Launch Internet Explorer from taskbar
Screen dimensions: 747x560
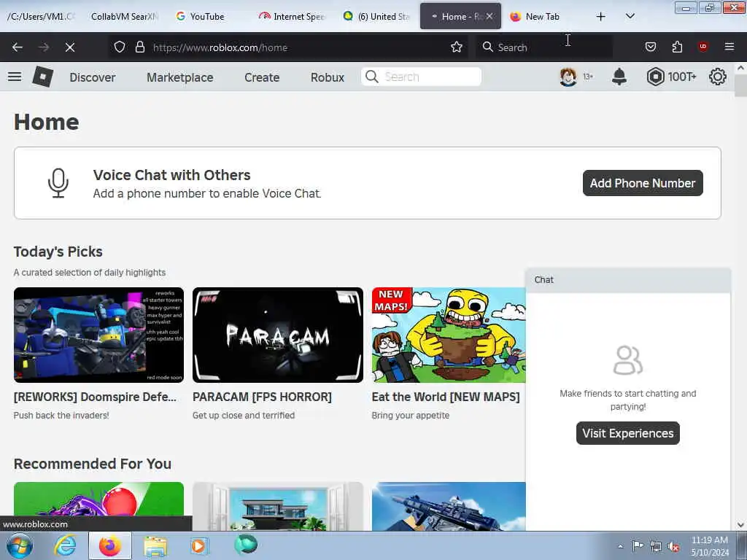[65, 545]
